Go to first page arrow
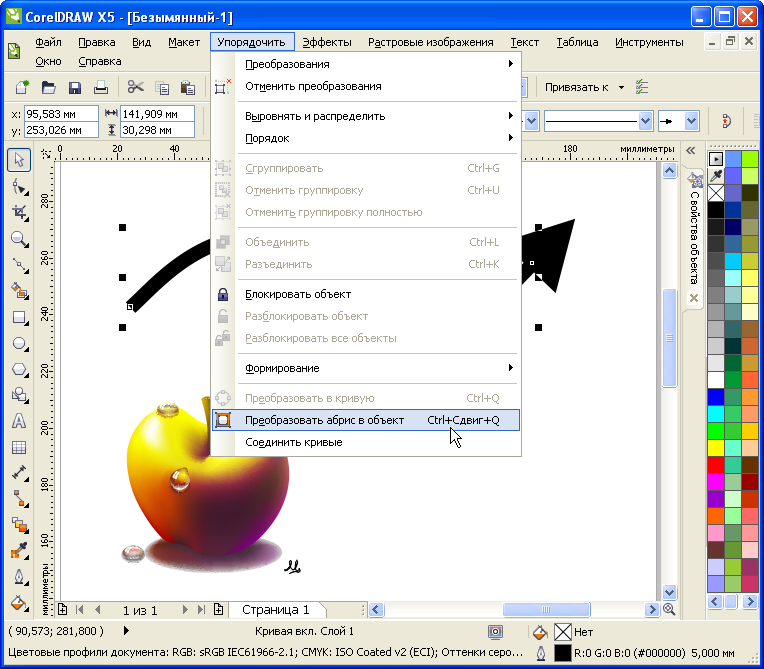The image size is (764, 669). 79,610
